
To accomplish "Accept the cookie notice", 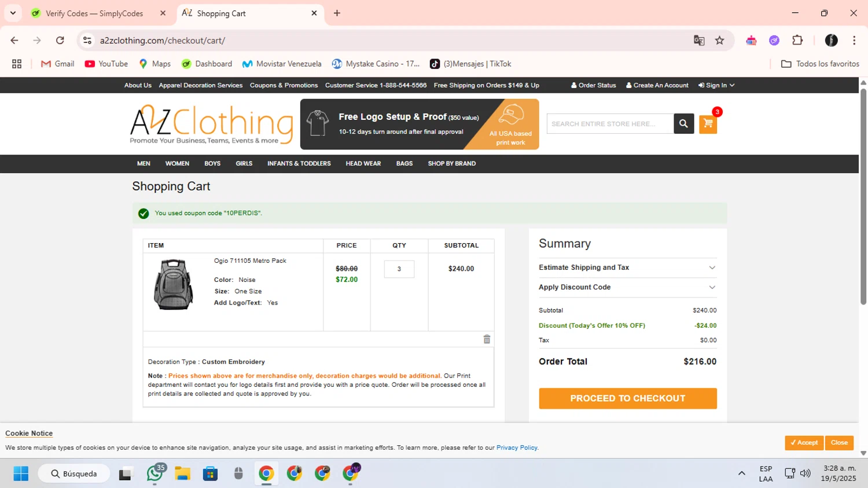I will (804, 442).
